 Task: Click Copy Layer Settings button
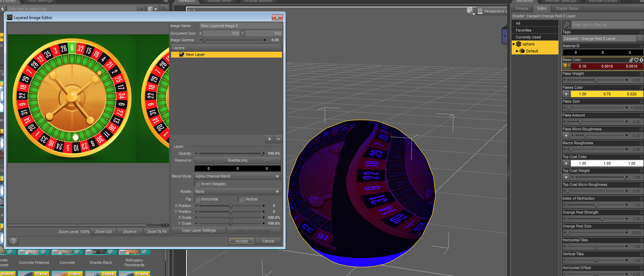[199, 231]
